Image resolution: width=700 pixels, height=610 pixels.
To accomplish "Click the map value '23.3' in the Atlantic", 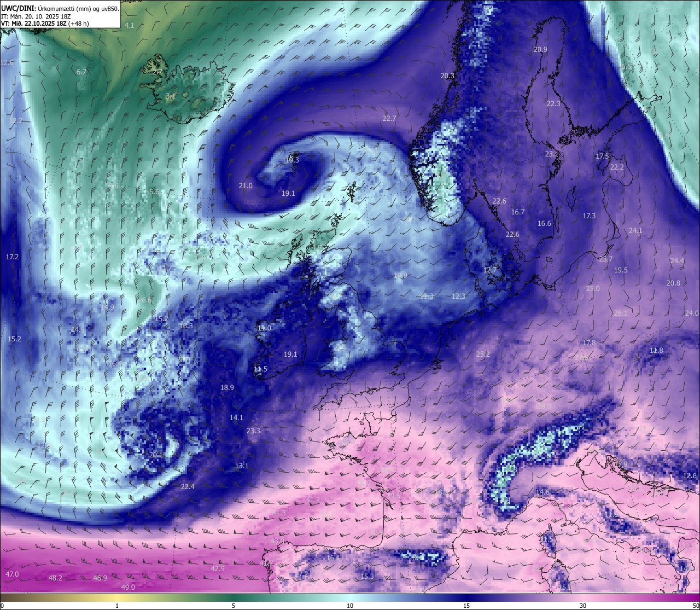I will [253, 431].
